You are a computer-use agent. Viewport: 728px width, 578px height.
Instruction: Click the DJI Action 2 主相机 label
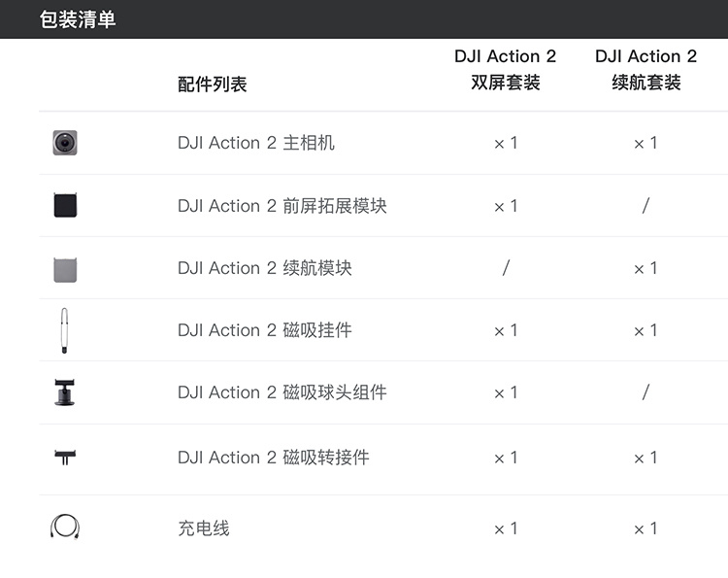(256, 143)
